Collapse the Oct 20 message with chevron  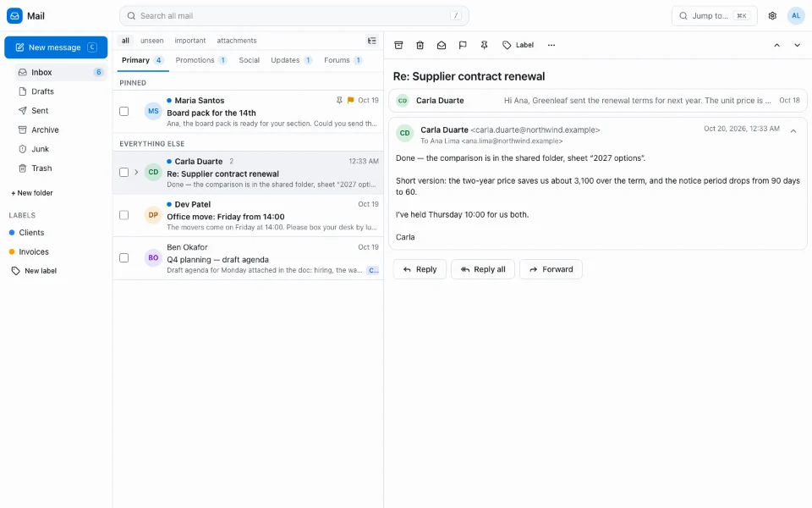pyautogui.click(x=793, y=131)
